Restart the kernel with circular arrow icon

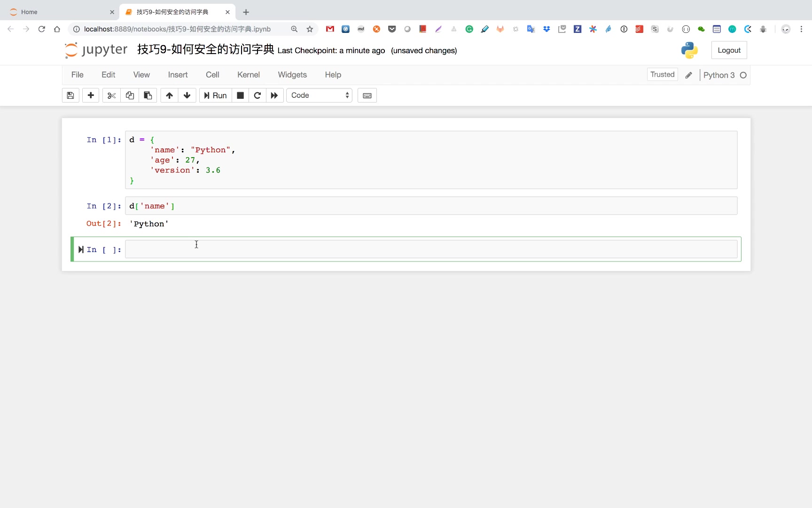(x=257, y=95)
